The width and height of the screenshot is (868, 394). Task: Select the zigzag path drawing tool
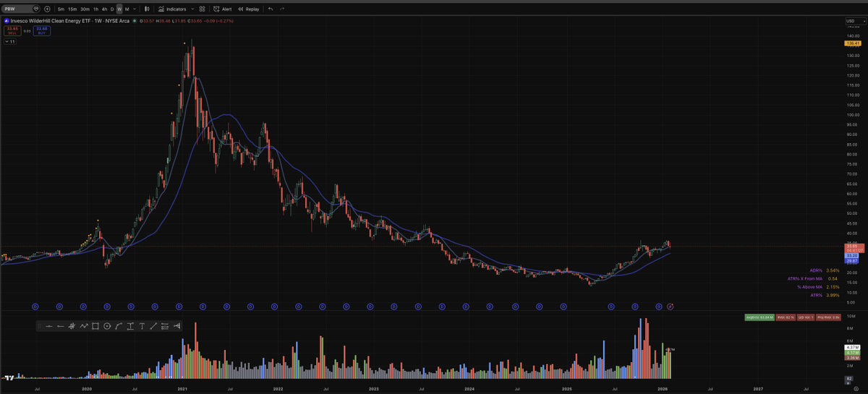(84, 326)
